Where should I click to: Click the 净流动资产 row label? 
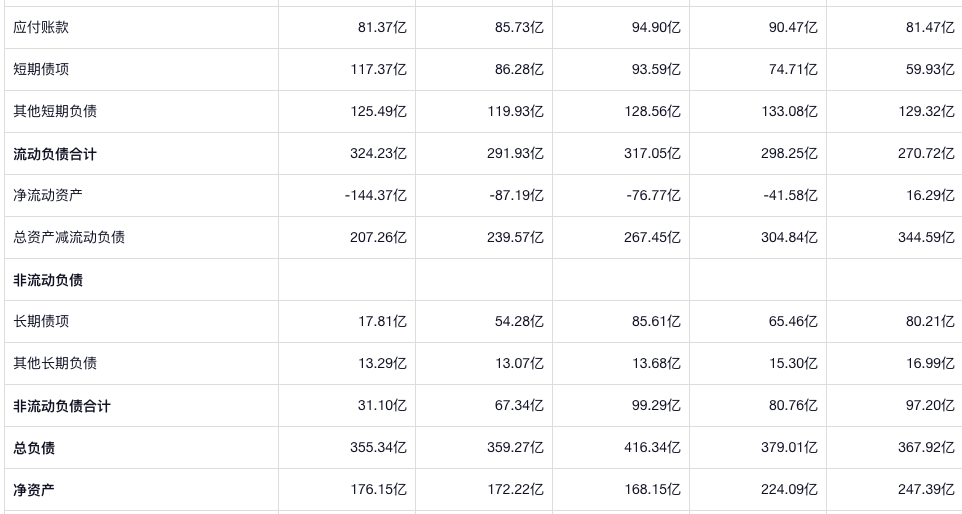coord(48,196)
